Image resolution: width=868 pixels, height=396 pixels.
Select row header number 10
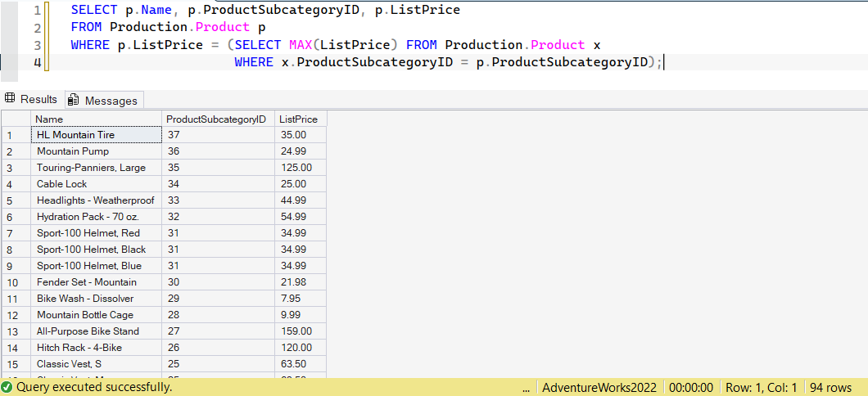[x=16, y=282]
